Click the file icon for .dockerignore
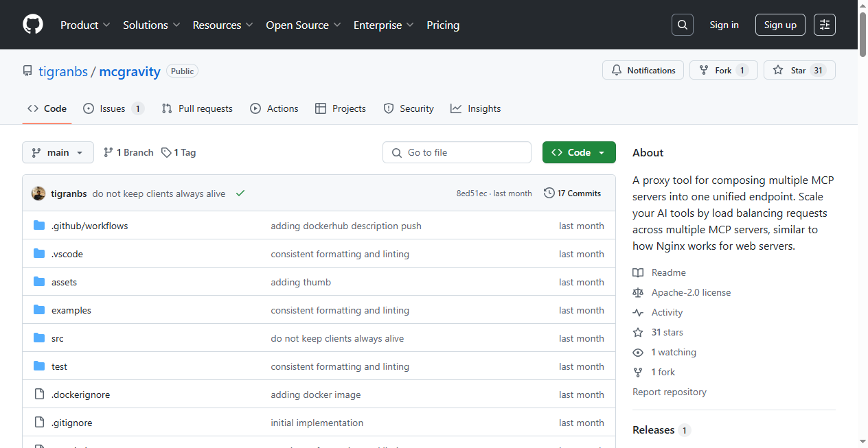The width and height of the screenshot is (868, 448). 39,394
